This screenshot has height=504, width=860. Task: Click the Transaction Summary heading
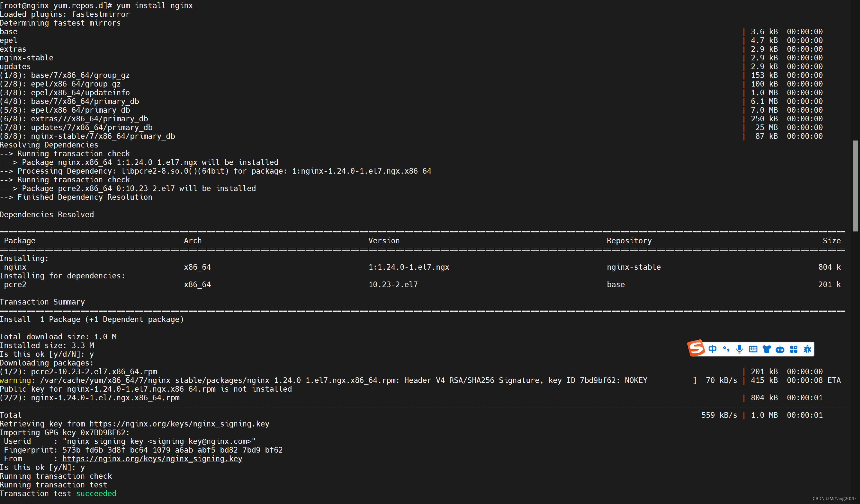pyautogui.click(x=42, y=302)
